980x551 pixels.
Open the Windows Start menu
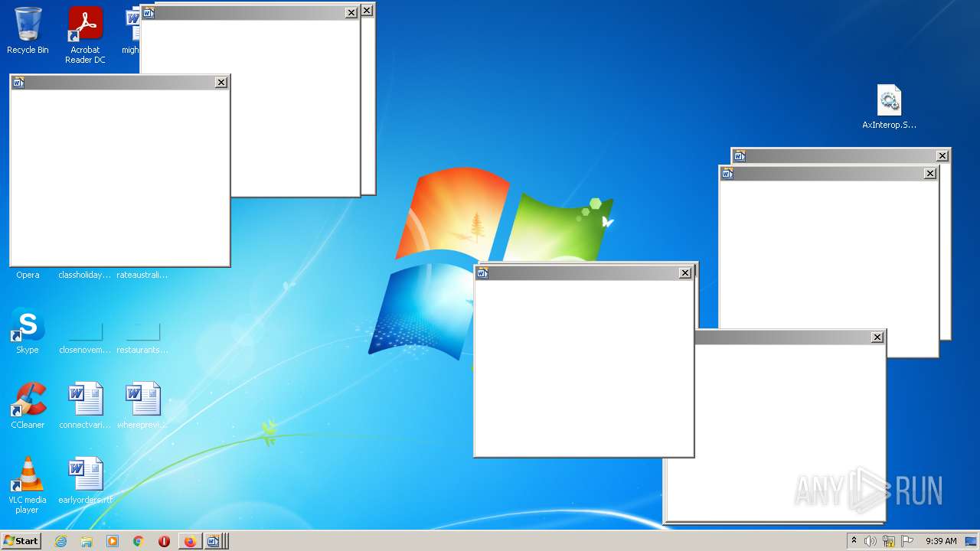tap(21, 541)
